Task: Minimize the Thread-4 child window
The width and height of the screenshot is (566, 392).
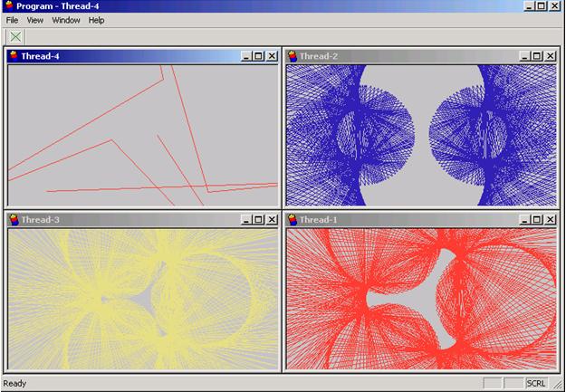Action: pos(246,56)
